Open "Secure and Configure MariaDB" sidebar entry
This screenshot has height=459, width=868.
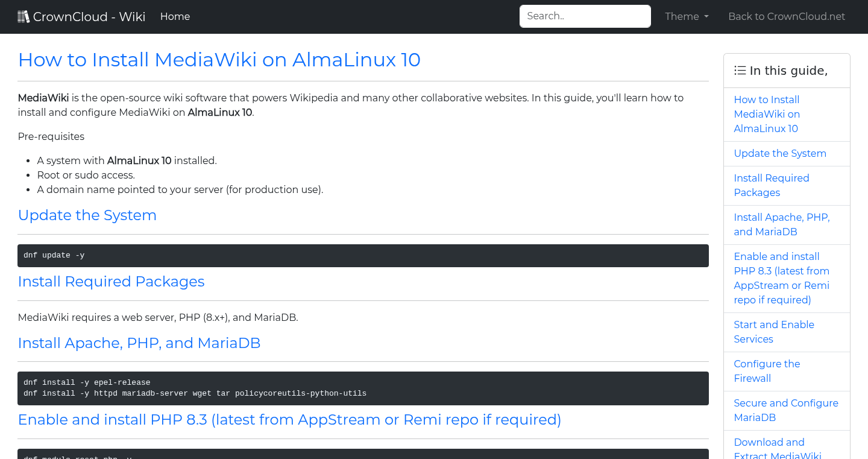tap(786, 410)
